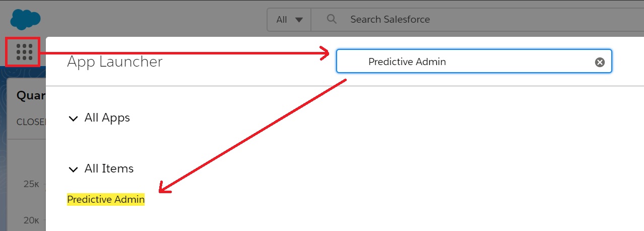Click the Search Salesforce placeholder text
The height and width of the screenshot is (231, 644).
pos(390,20)
